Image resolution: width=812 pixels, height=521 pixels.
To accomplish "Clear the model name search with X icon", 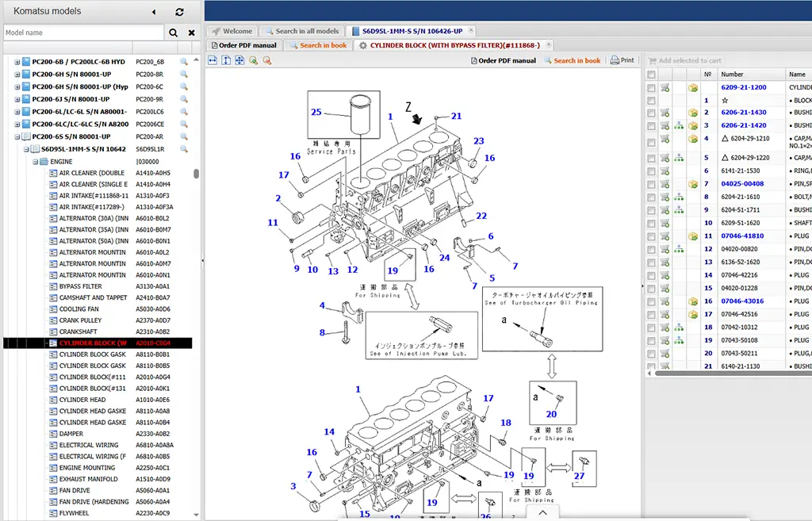I will 191,33.
